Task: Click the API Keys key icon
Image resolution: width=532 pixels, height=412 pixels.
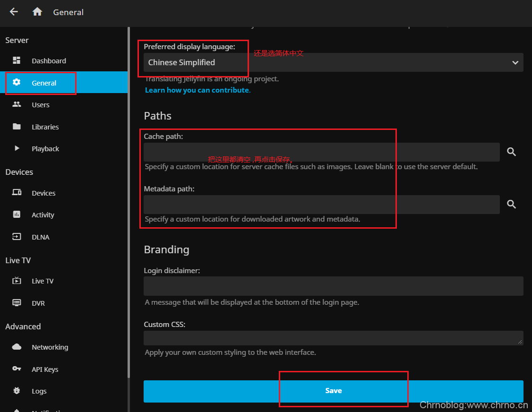Action: click(17, 369)
